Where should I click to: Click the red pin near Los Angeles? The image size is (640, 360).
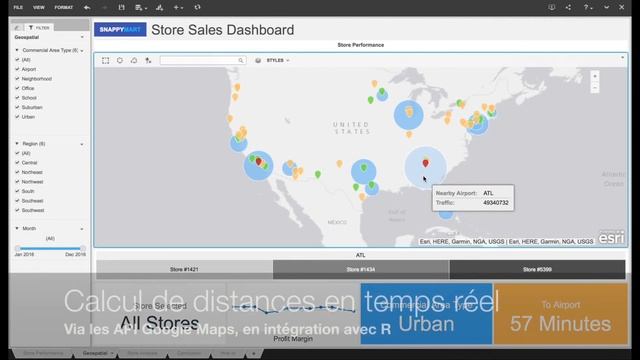258,162
